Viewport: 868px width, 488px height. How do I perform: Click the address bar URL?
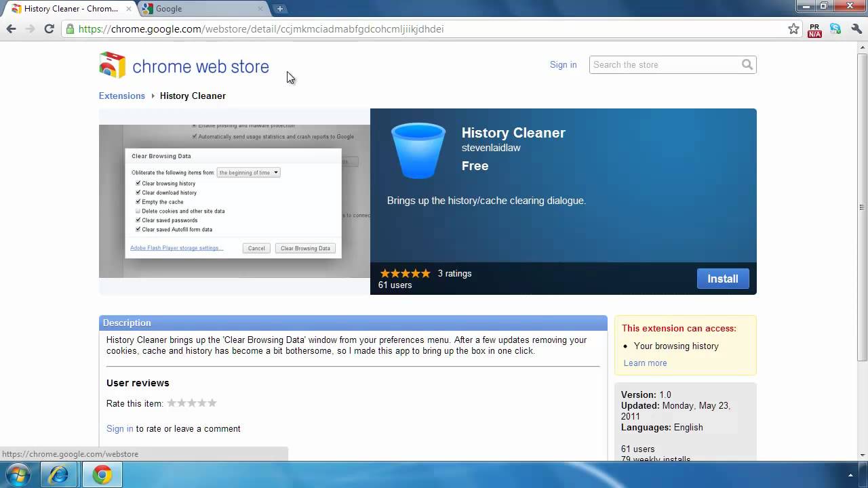click(261, 28)
